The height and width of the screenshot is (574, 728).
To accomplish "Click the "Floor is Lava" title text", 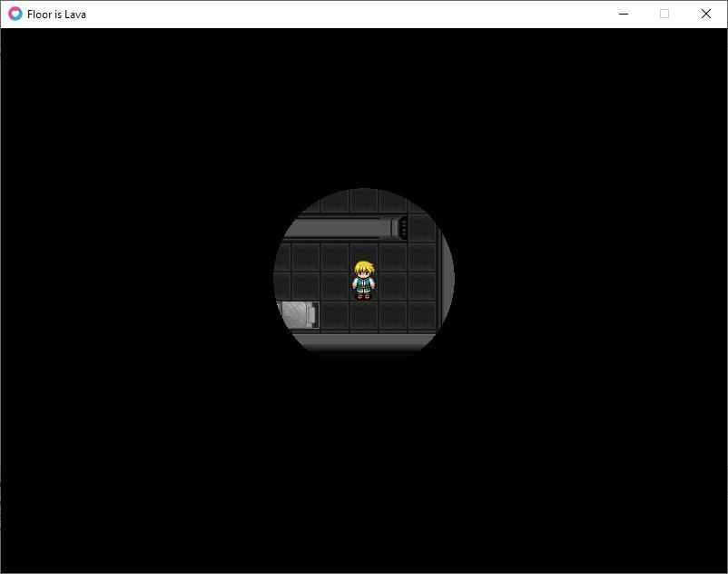I will (x=56, y=15).
